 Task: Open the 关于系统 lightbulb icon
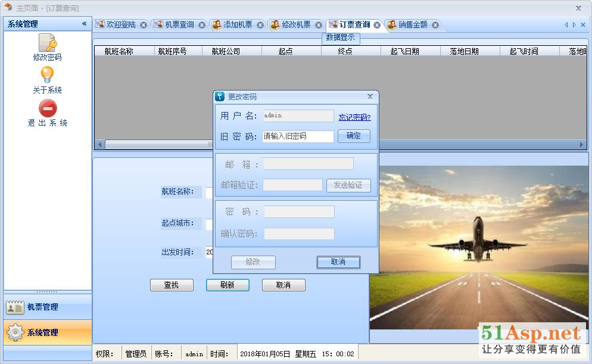(47, 74)
